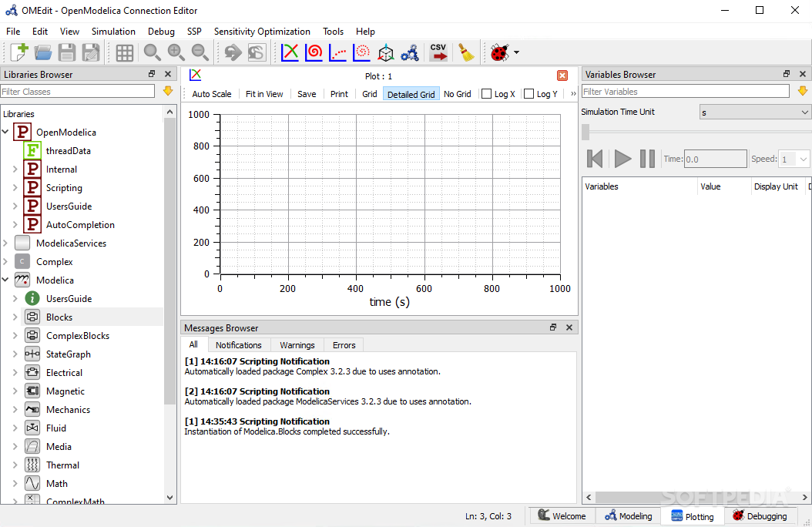Viewport: 812px width, 527px height.
Task: Switch to the Welcome perspective
Action: point(562,516)
